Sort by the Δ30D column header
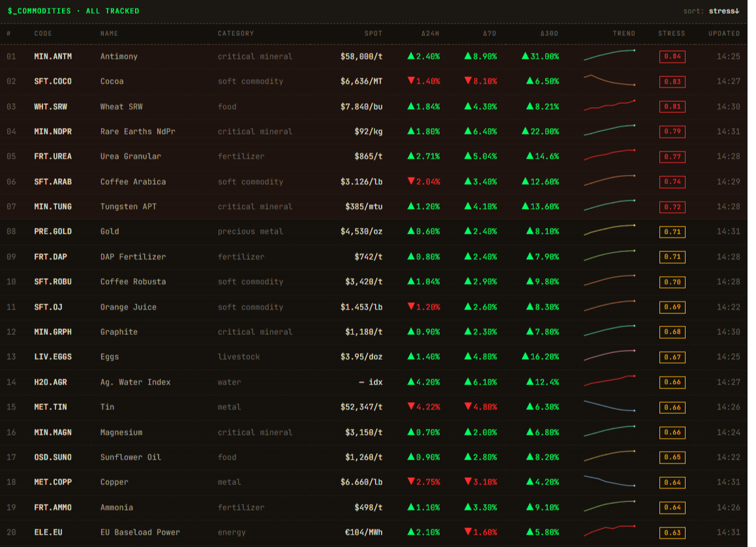756x547 pixels. [549, 33]
